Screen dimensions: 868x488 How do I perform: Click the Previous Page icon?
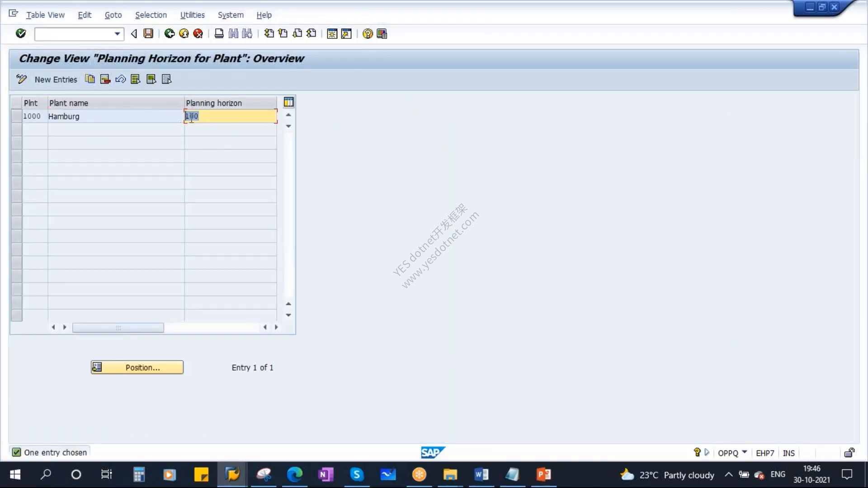tap(283, 33)
